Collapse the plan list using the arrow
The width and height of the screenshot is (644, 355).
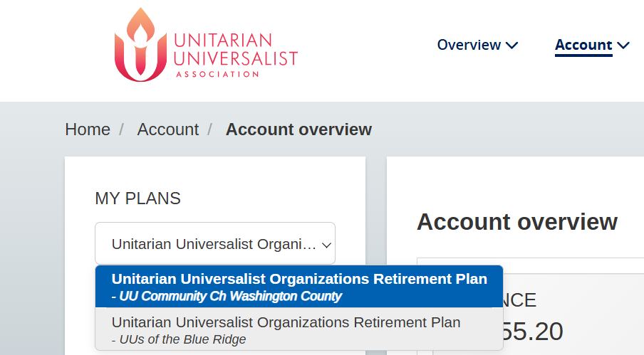click(327, 245)
